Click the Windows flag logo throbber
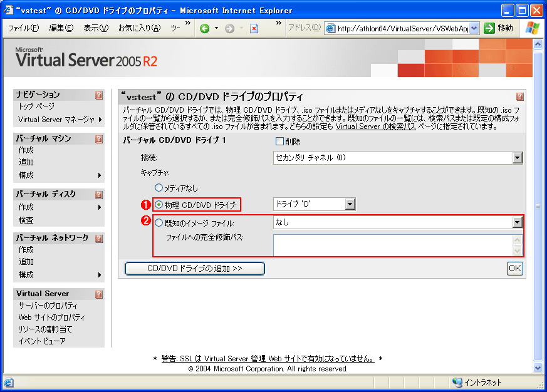Screen dimensions: 547x392 coord(533,28)
